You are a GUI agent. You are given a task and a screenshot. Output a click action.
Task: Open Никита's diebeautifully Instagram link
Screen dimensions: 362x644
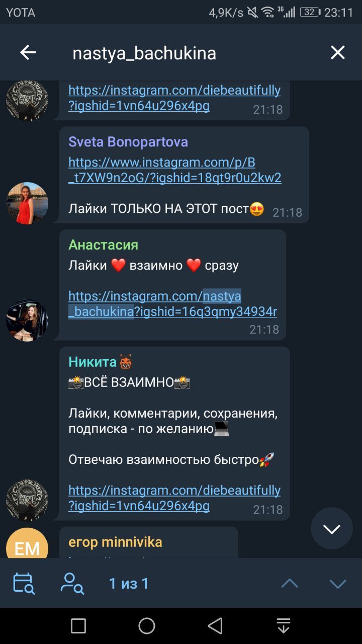[x=174, y=498]
